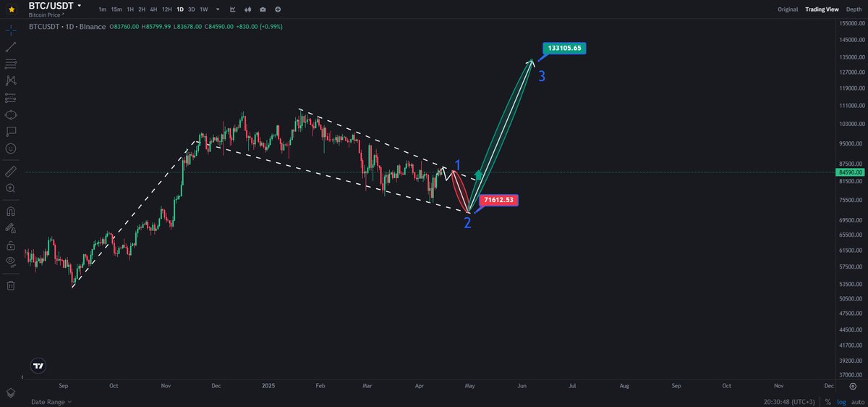The height and width of the screenshot is (407, 868).
Task: Select the text annotation tool
Action: coord(11,131)
